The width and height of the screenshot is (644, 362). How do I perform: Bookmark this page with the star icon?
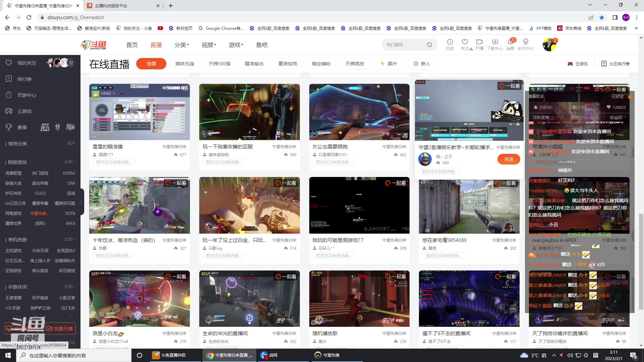[602, 17]
